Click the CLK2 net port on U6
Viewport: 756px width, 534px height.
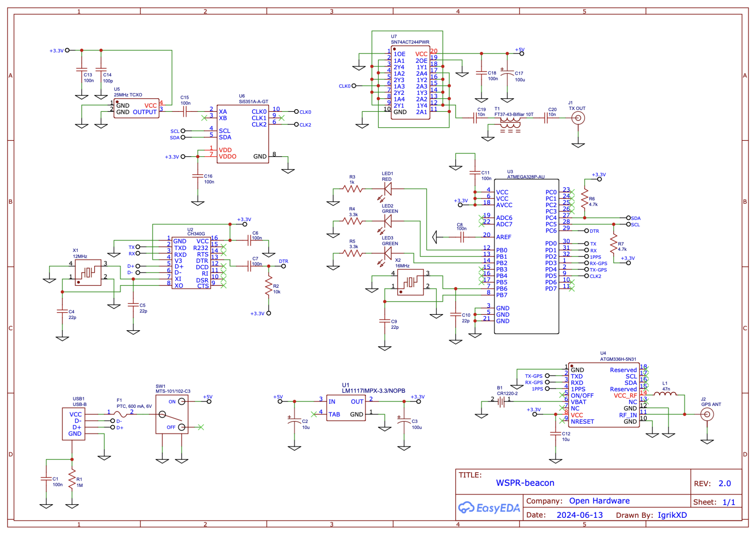303,125
